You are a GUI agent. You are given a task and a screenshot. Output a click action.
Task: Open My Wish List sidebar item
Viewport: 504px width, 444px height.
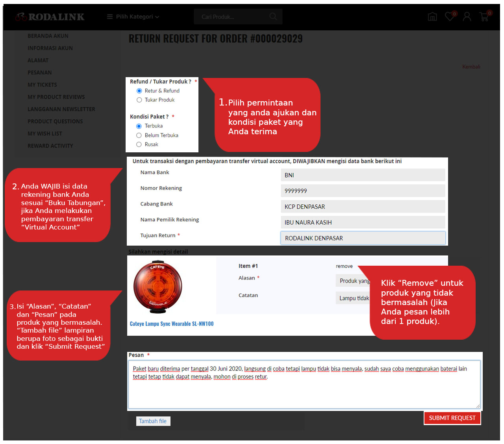(x=45, y=133)
